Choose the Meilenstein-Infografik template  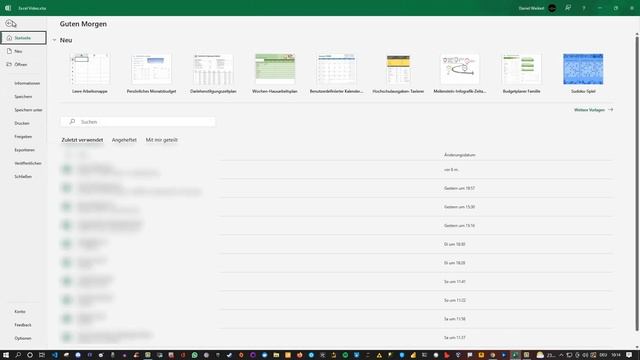460,73
